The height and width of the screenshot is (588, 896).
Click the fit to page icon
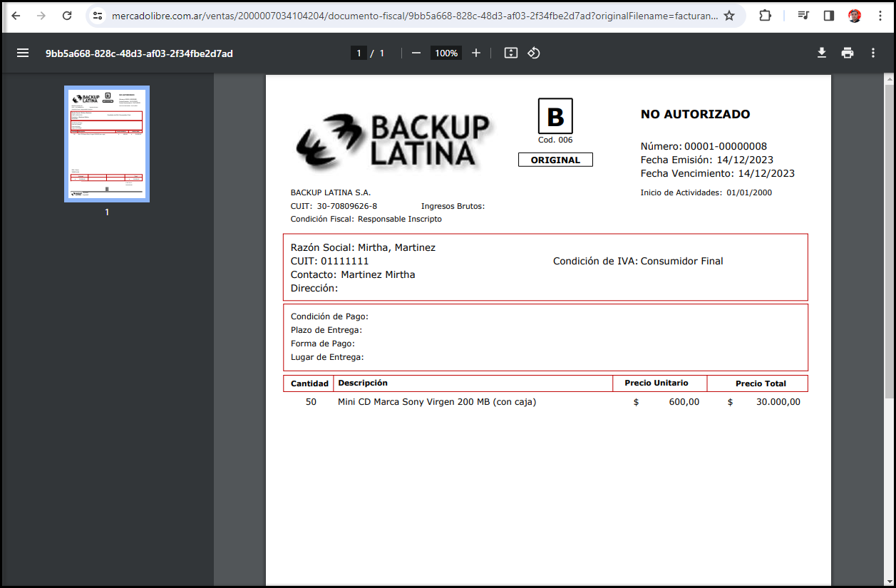[x=510, y=53]
